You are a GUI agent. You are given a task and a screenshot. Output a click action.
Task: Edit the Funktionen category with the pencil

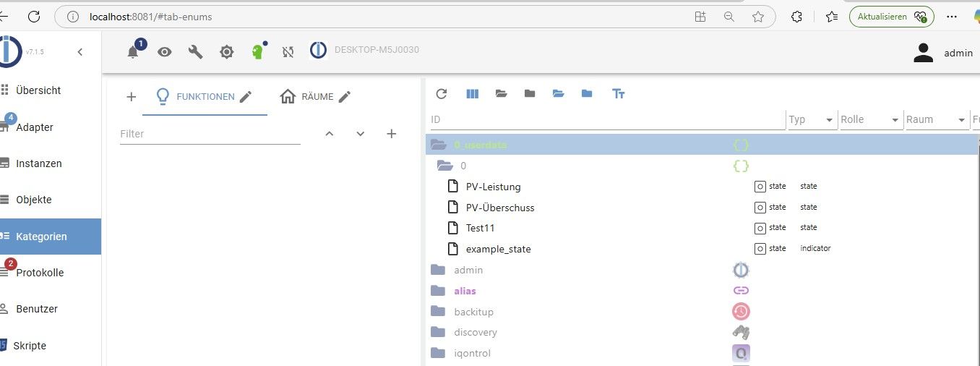tap(246, 97)
